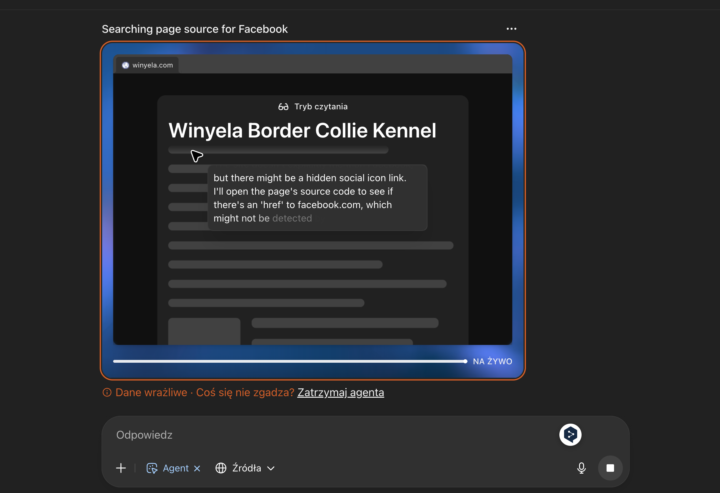Activate the microphone voice input
The image size is (720, 493).
581,468
